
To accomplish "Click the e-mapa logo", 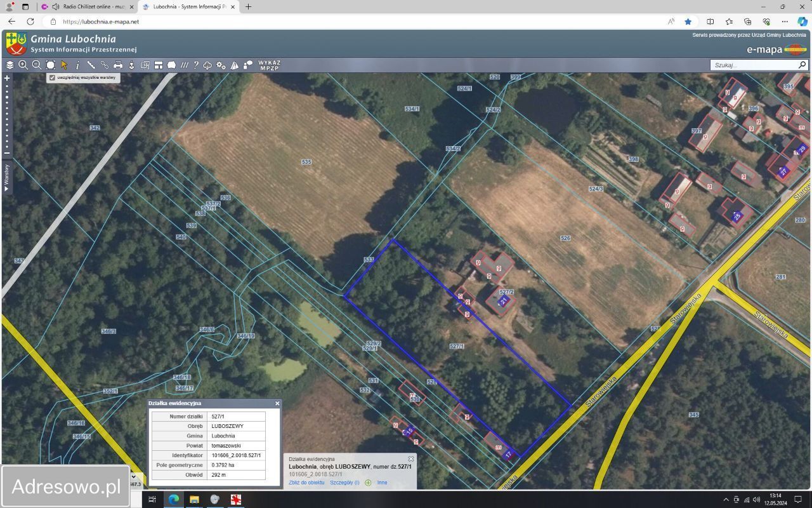I will [x=776, y=50].
